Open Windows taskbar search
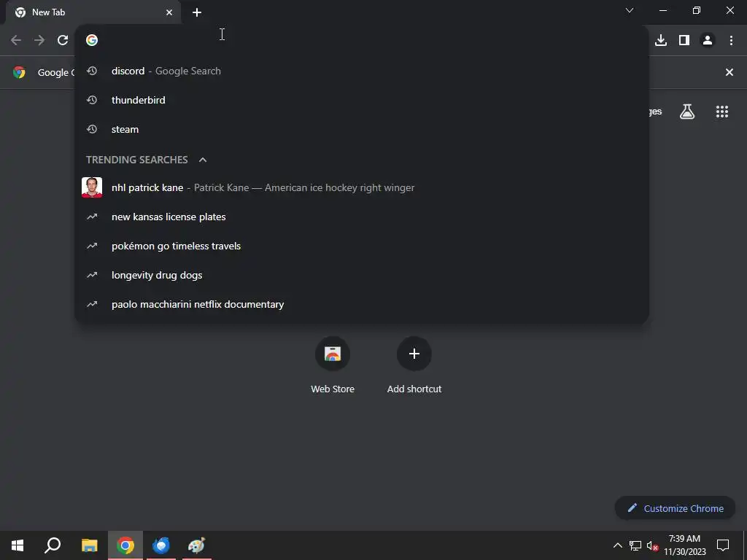 click(x=53, y=545)
